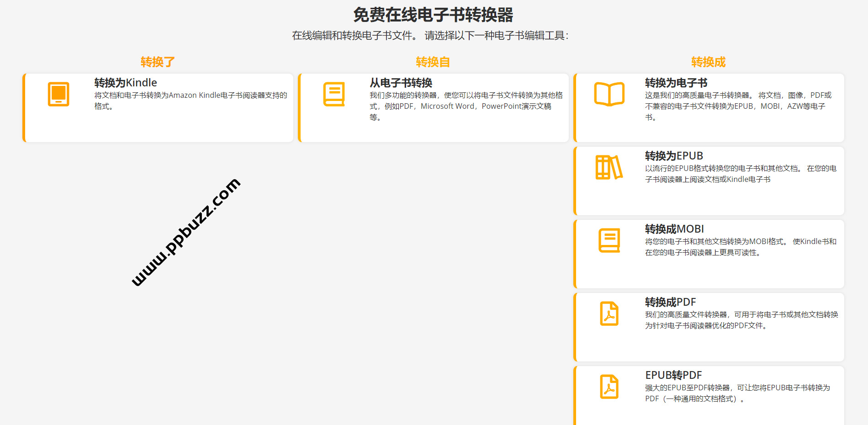The height and width of the screenshot is (425, 868).
Task: Click the 转换成 column heading
Action: [x=709, y=62]
